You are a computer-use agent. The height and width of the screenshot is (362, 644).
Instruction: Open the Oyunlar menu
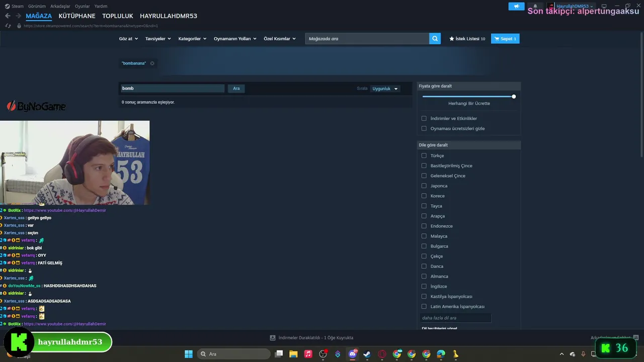[83, 6]
